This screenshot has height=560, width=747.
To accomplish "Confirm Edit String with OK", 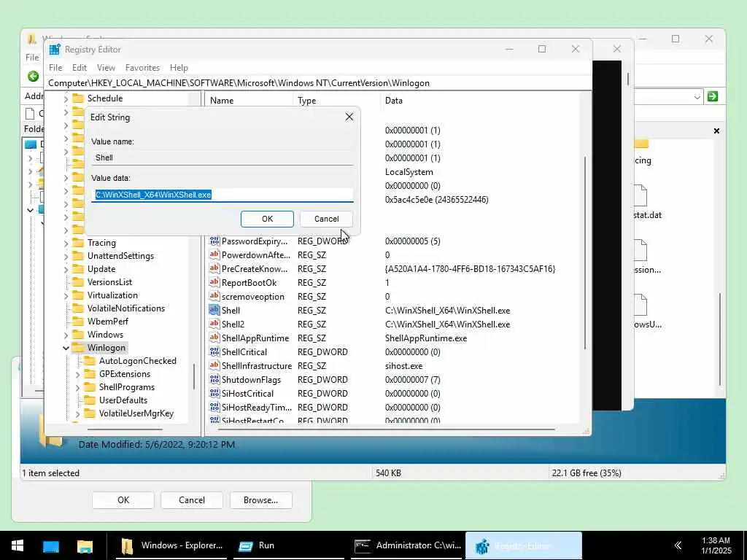I will (x=267, y=219).
